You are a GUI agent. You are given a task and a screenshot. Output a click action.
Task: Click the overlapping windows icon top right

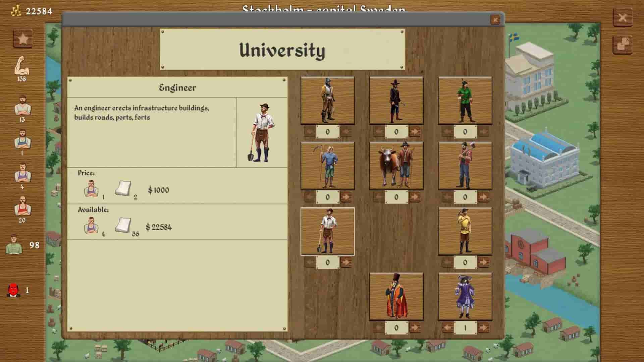tap(623, 45)
